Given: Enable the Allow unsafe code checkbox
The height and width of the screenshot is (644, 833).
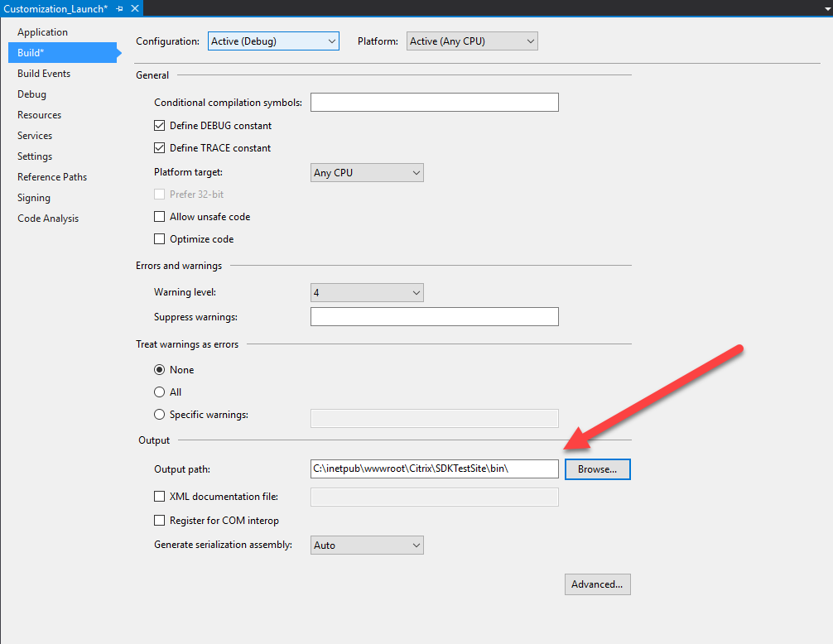Looking at the screenshot, I should [x=160, y=217].
